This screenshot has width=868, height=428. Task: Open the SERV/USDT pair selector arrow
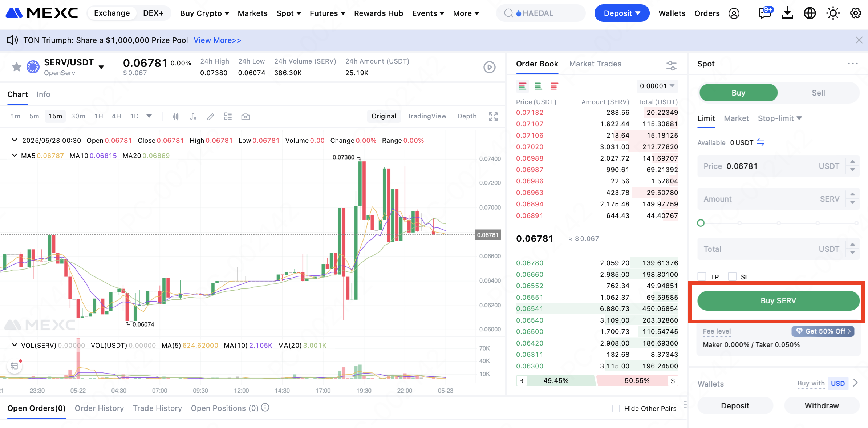(x=101, y=67)
